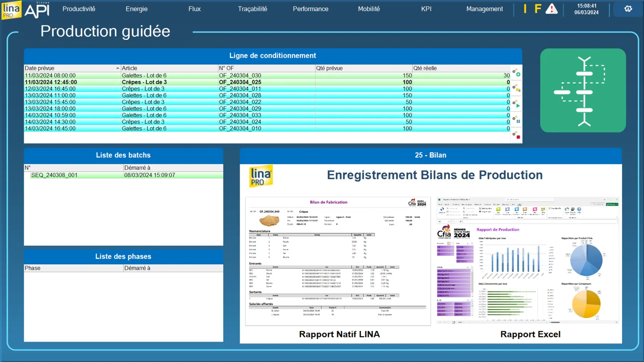This screenshot has width=644, height=362.
Task: Open the Rapport Excel preview
Action: 528,261
